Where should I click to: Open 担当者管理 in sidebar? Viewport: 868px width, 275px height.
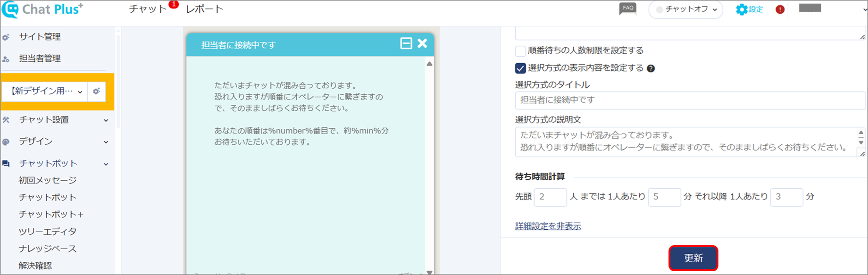coord(40,58)
